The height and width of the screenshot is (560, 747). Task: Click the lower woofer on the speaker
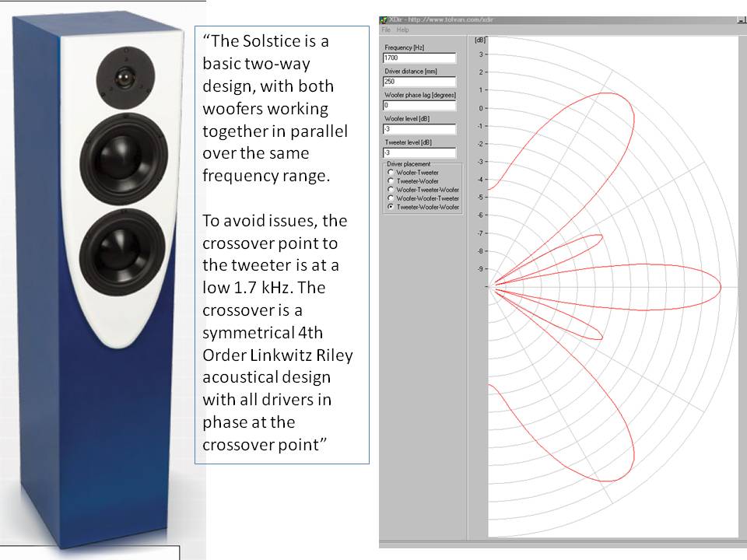coord(123,251)
